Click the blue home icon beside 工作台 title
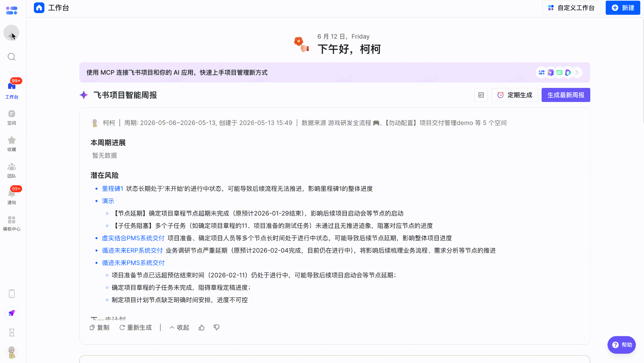Screen dimensions: 644x363 tap(39, 8)
